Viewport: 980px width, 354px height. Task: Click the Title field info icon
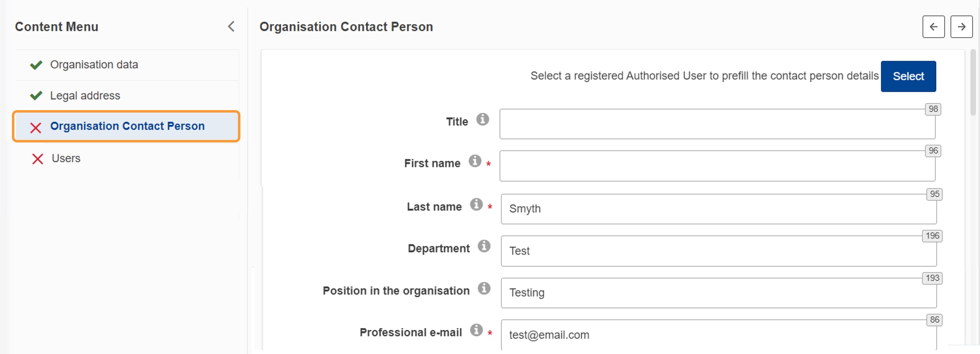pyautogui.click(x=482, y=120)
